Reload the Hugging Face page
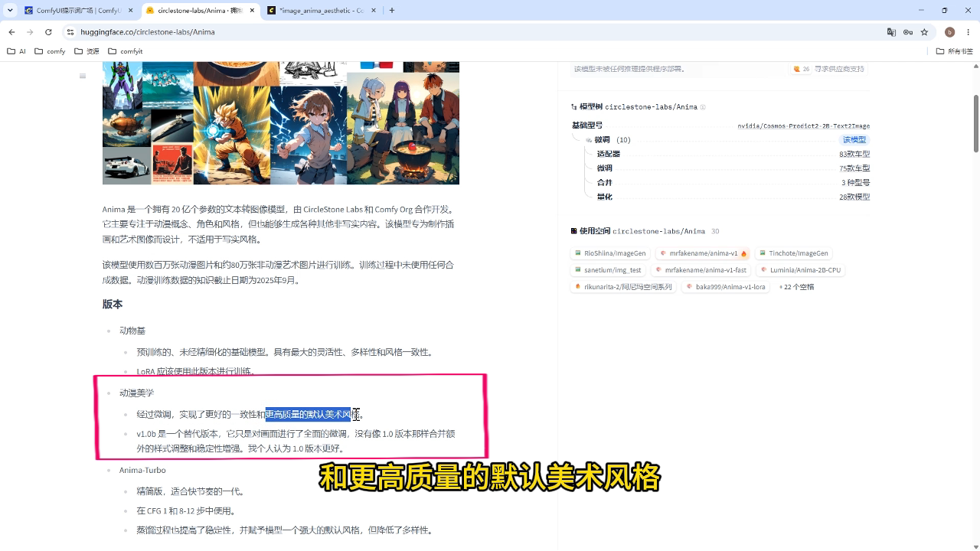 (48, 32)
